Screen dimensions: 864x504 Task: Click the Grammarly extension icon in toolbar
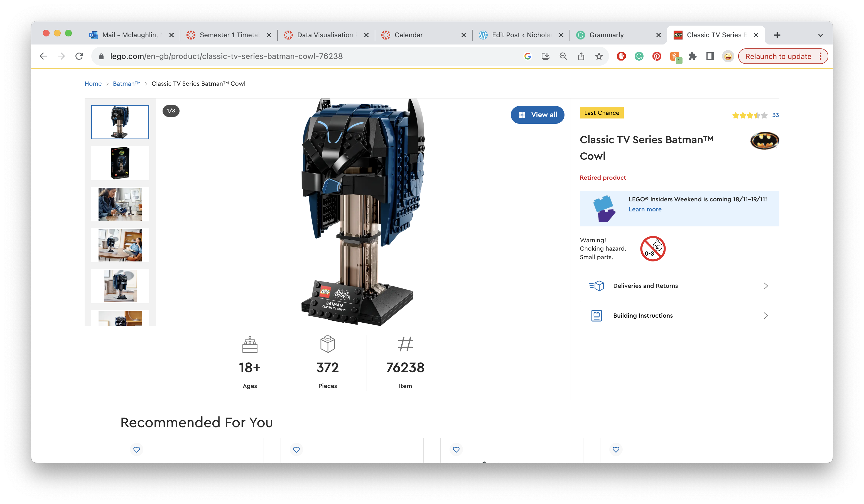[639, 56]
